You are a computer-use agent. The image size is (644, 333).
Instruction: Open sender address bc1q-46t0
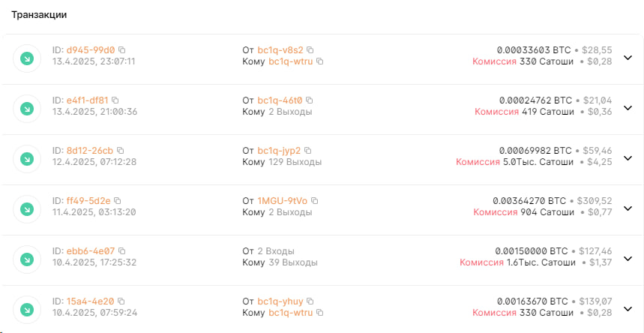click(280, 100)
